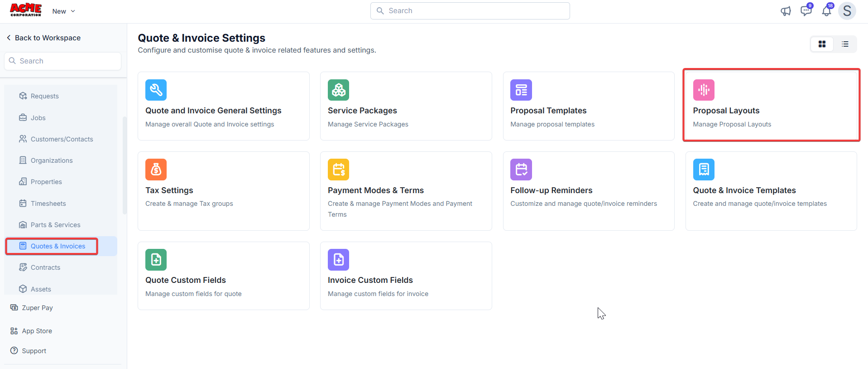Image resolution: width=868 pixels, height=369 pixels.
Task: Click the green Quote Custom Fields icon
Action: [x=156, y=260]
